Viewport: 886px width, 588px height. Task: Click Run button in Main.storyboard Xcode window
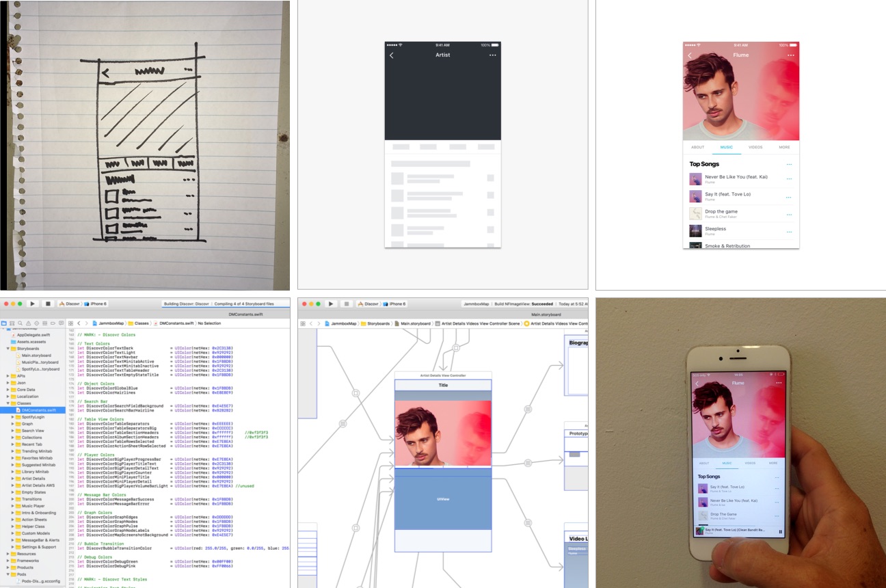click(x=331, y=304)
